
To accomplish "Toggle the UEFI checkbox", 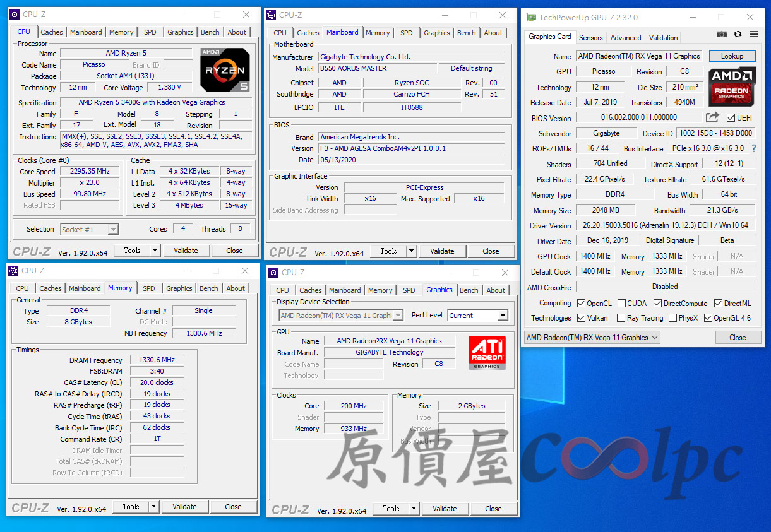I will [x=731, y=118].
